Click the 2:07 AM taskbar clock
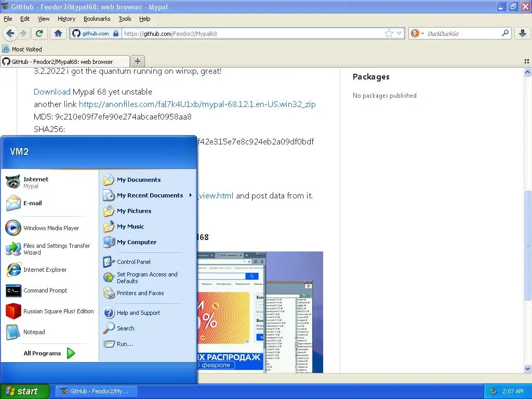Viewport: 532px width, 399px height. 513,391
